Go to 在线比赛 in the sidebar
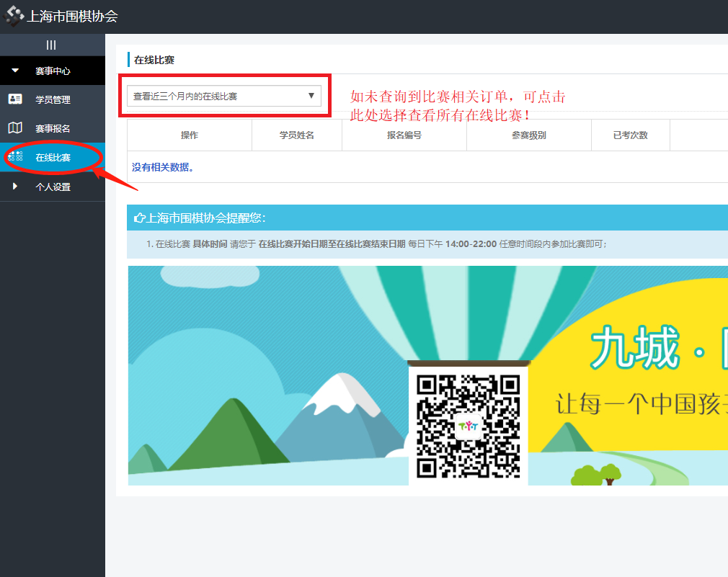 53,157
